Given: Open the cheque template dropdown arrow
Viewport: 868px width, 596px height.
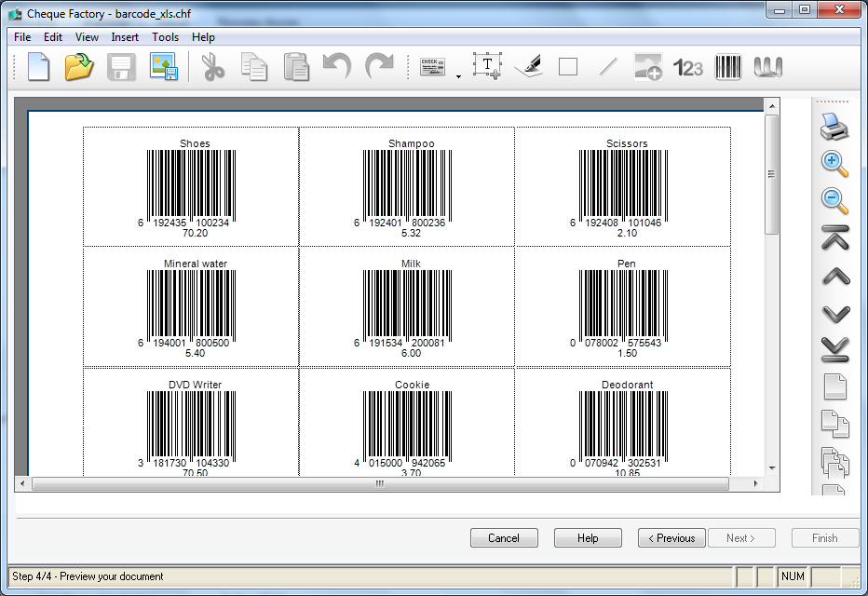Looking at the screenshot, I should [458, 76].
